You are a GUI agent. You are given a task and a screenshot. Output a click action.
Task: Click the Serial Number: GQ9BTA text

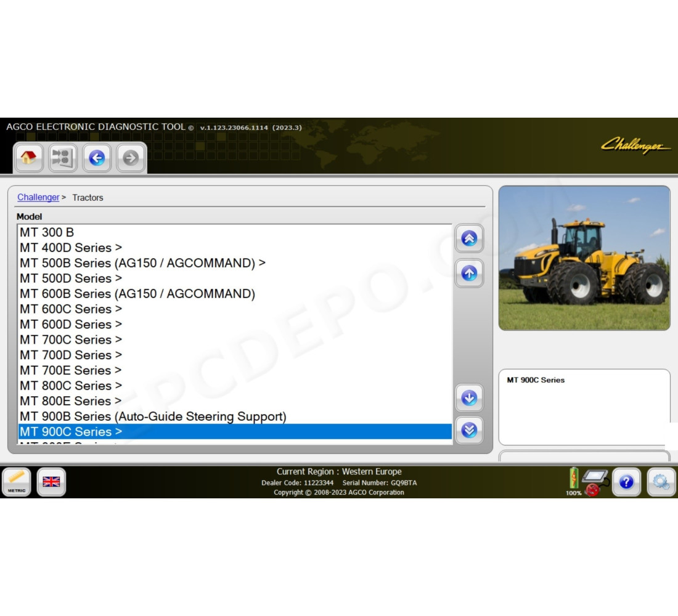coord(380,483)
